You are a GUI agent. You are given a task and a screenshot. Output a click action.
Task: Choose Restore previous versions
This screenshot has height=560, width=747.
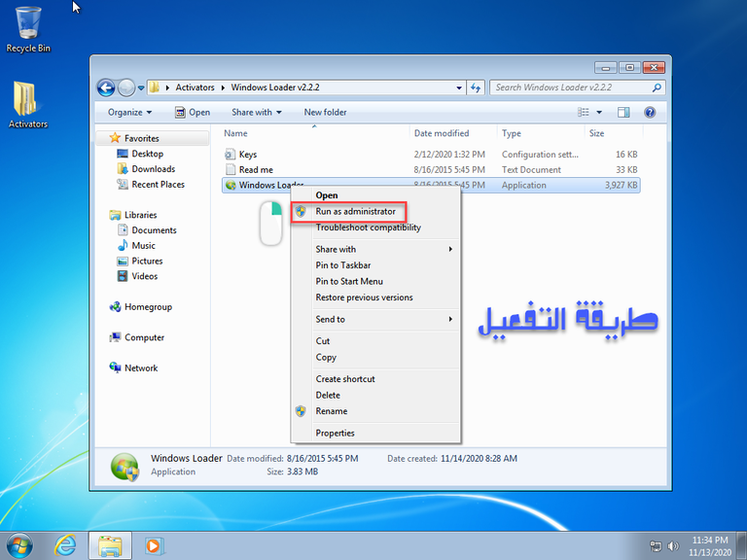coord(375,297)
